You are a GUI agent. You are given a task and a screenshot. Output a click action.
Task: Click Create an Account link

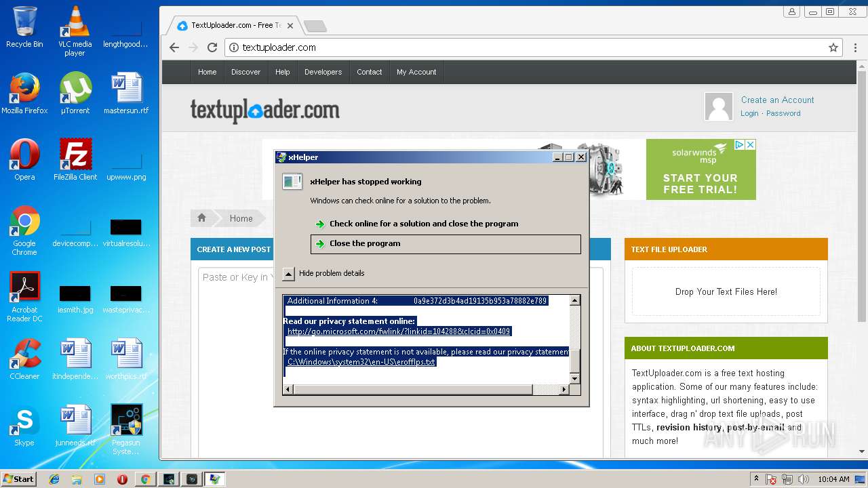click(x=777, y=100)
